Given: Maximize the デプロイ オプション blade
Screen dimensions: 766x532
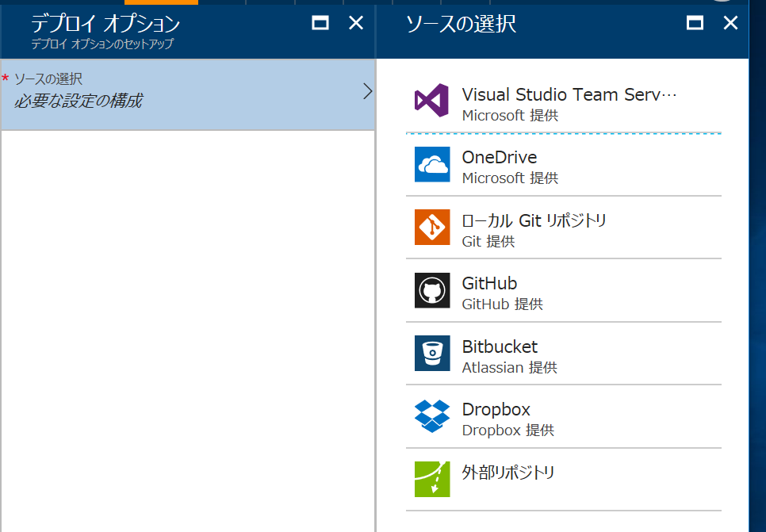Looking at the screenshot, I should 320,23.
